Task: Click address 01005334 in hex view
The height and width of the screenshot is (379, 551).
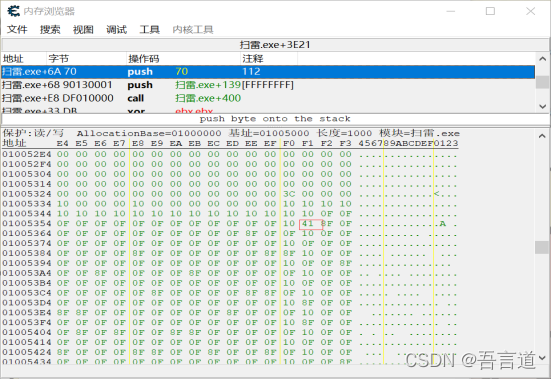Action: pyautogui.click(x=27, y=204)
